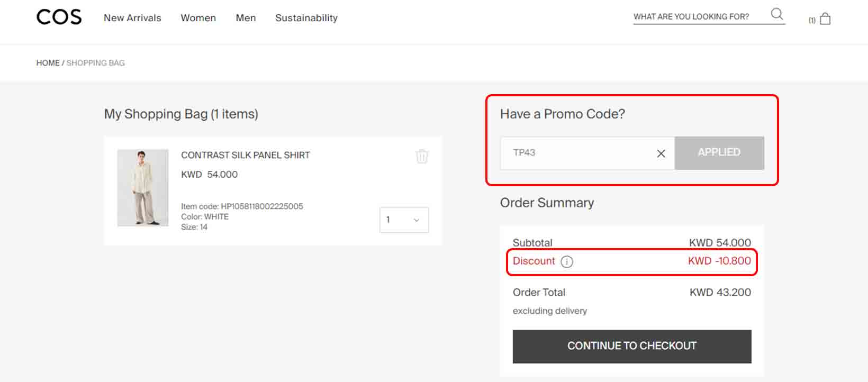
Task: Click the Contrast Silk Panel Shirt title
Action: click(x=246, y=155)
